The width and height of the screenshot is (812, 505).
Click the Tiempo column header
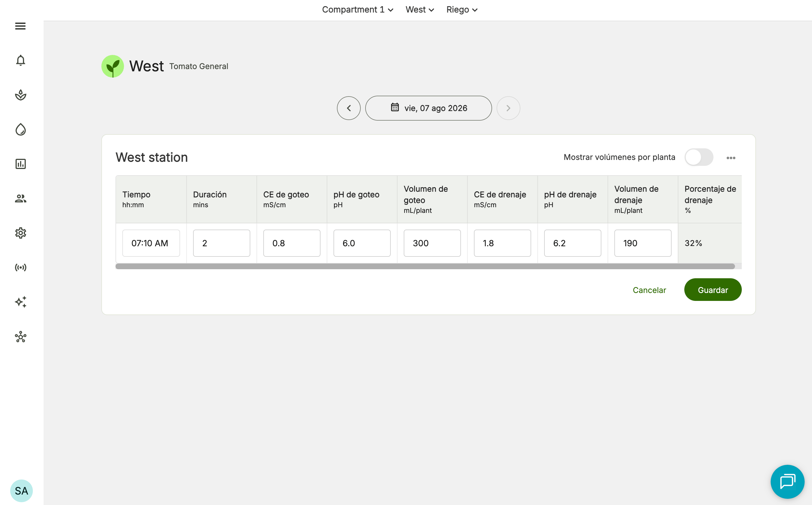coord(151,199)
